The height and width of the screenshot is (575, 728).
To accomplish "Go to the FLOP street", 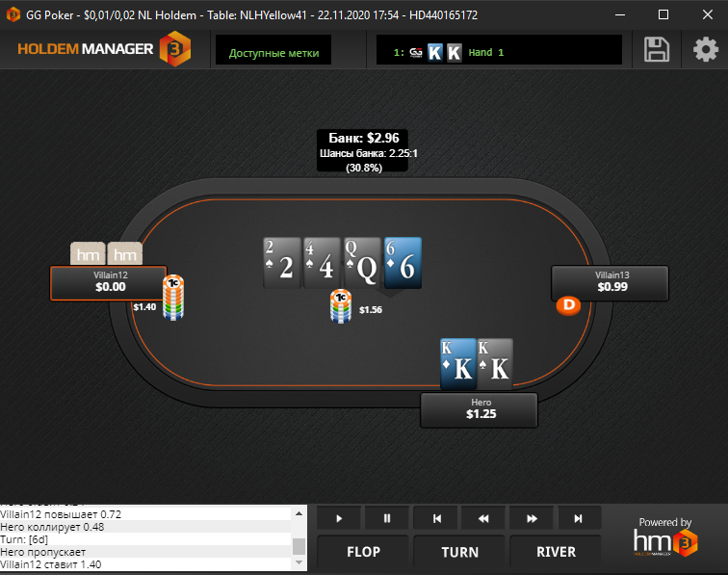I will point(363,552).
